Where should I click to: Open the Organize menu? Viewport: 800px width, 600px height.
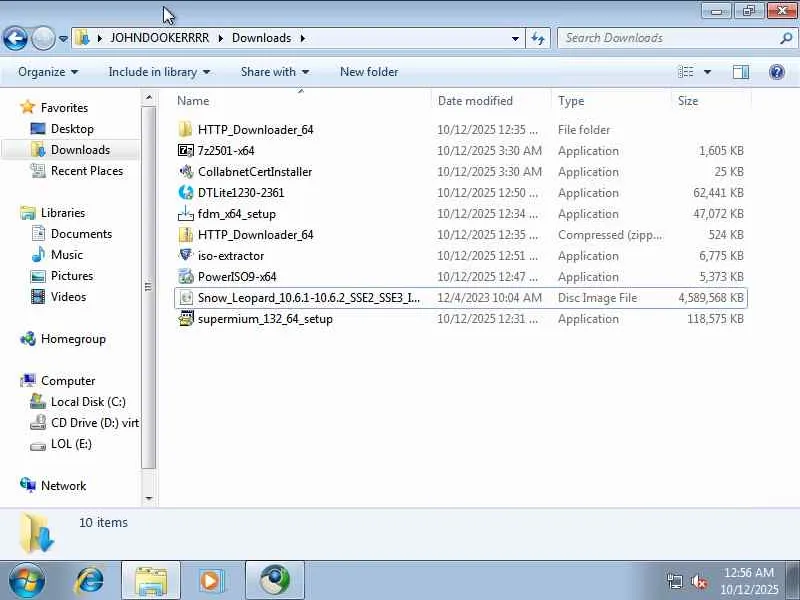pyautogui.click(x=48, y=72)
